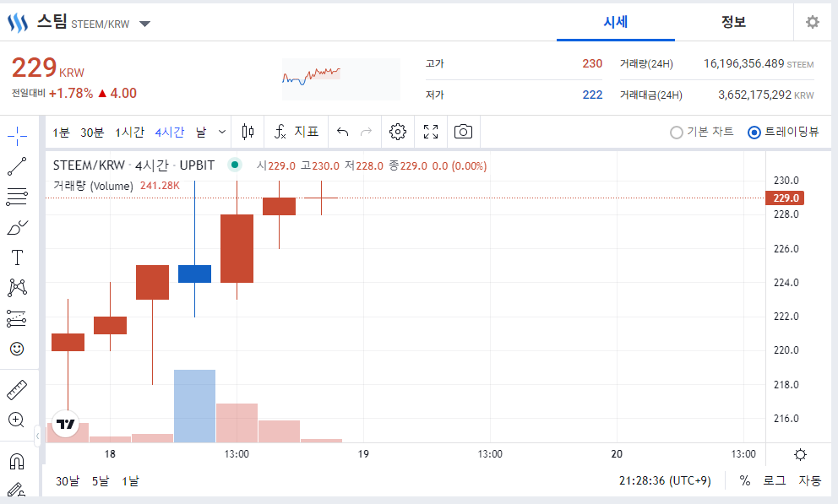
Task: Select the 4시간 interval
Action: [170, 132]
